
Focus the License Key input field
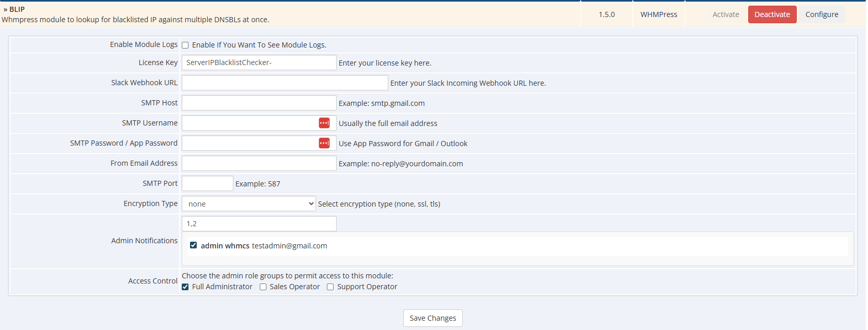point(259,62)
